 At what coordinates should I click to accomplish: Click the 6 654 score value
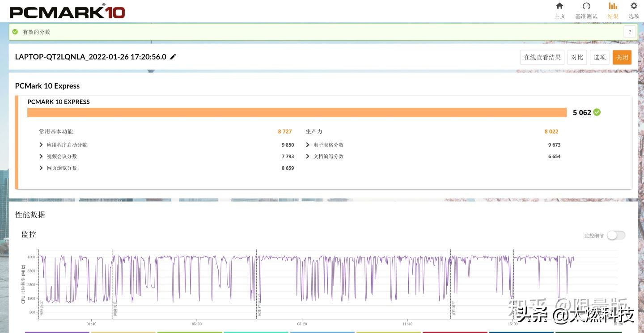554,156
